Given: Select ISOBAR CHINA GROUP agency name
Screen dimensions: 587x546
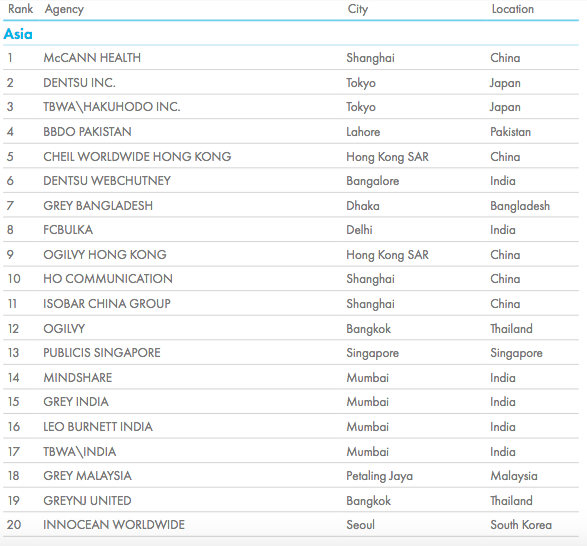Looking at the screenshot, I should (x=107, y=303).
